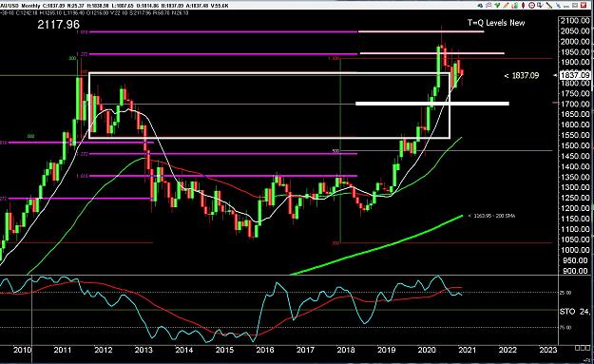Click the tiny icon in bottom-right corner
This screenshot has width=594, height=364.
(x=586, y=360)
